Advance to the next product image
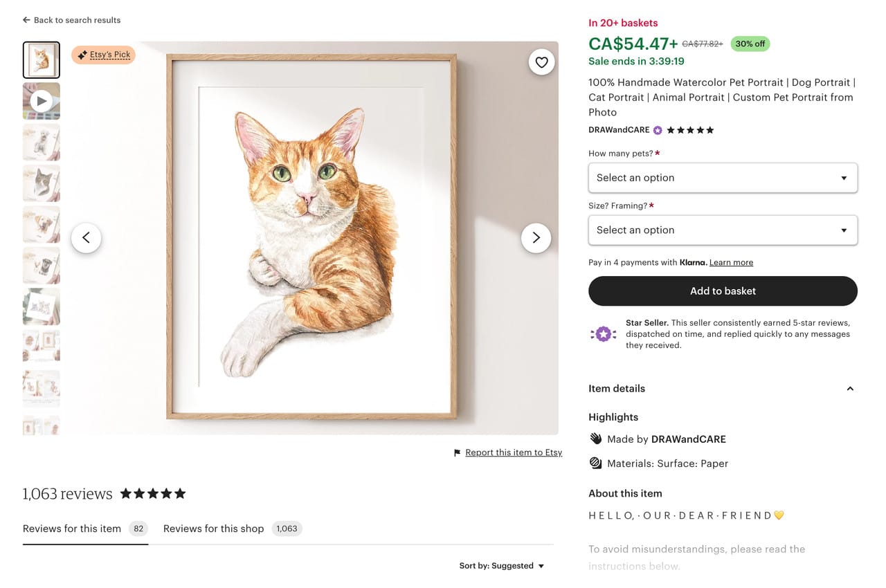Image resolution: width=886 pixels, height=588 pixels. pos(536,237)
